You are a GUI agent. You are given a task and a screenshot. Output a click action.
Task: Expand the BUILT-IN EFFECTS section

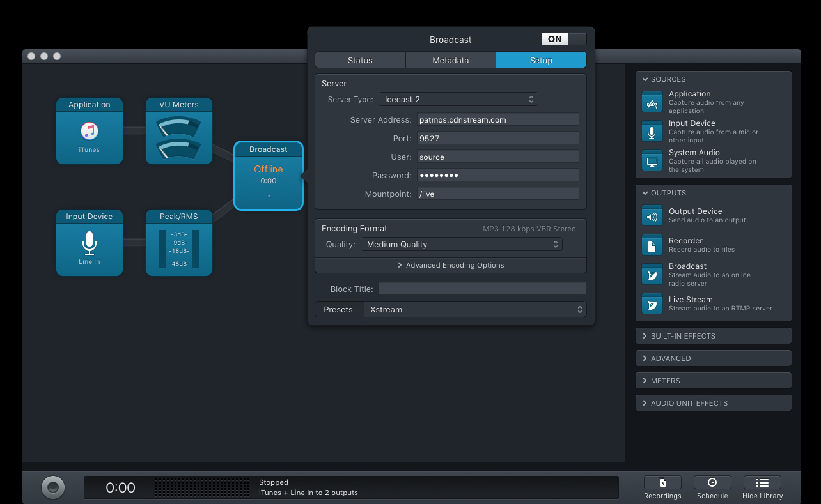click(714, 336)
